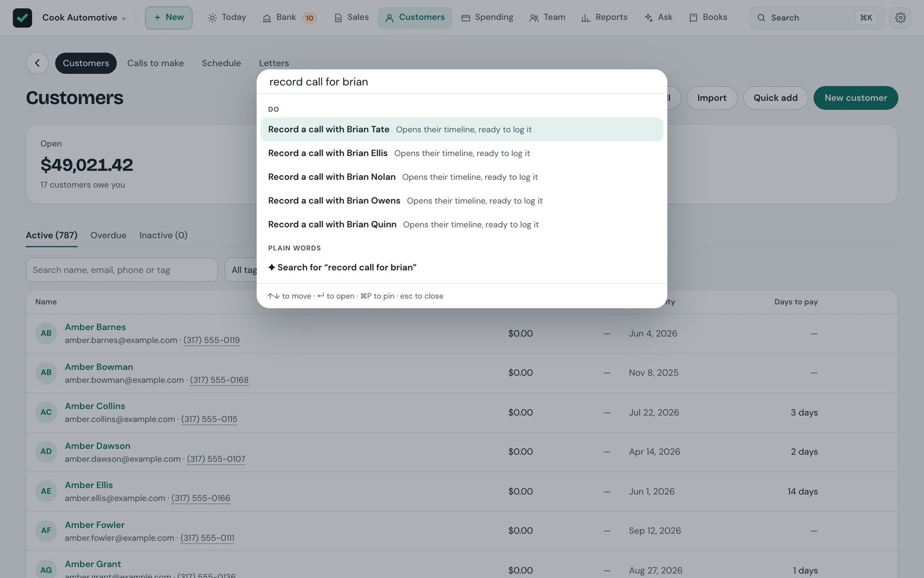
Task: Open the Today tab with sun icon
Action: click(x=227, y=17)
